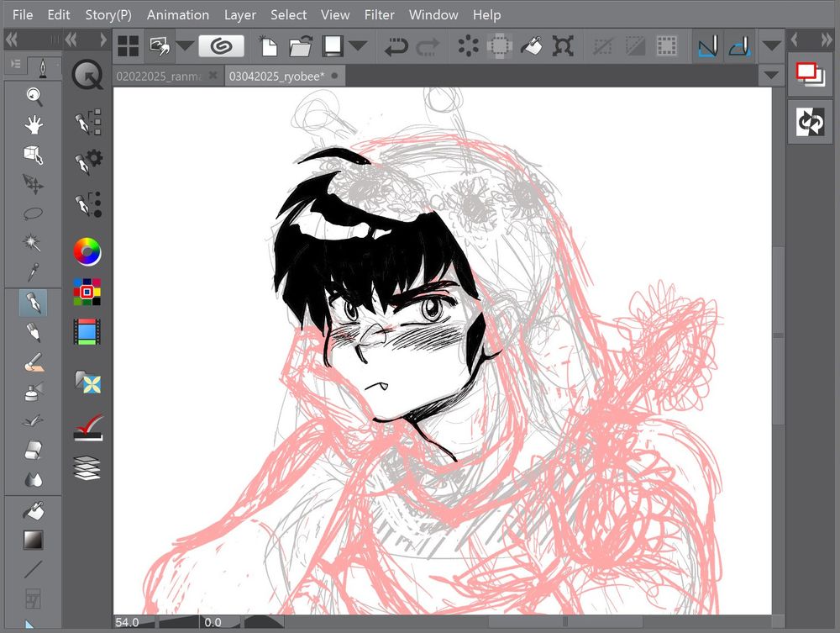Open the canvas tab list dropdown
This screenshot has width=840, height=633.
[771, 76]
